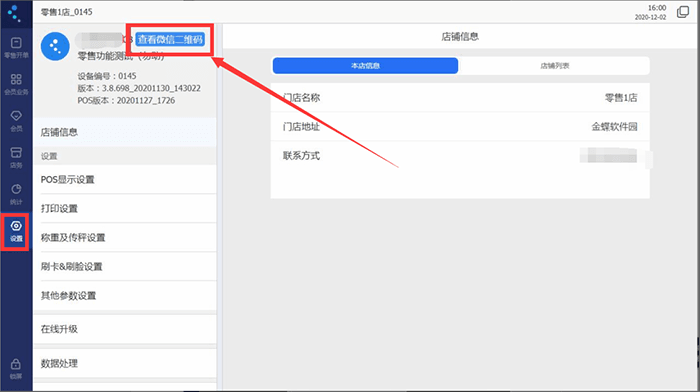Image resolution: width=700 pixels, height=392 pixels.
Task: Click the POS版本 20201127_1726 text
Action: tap(126, 100)
